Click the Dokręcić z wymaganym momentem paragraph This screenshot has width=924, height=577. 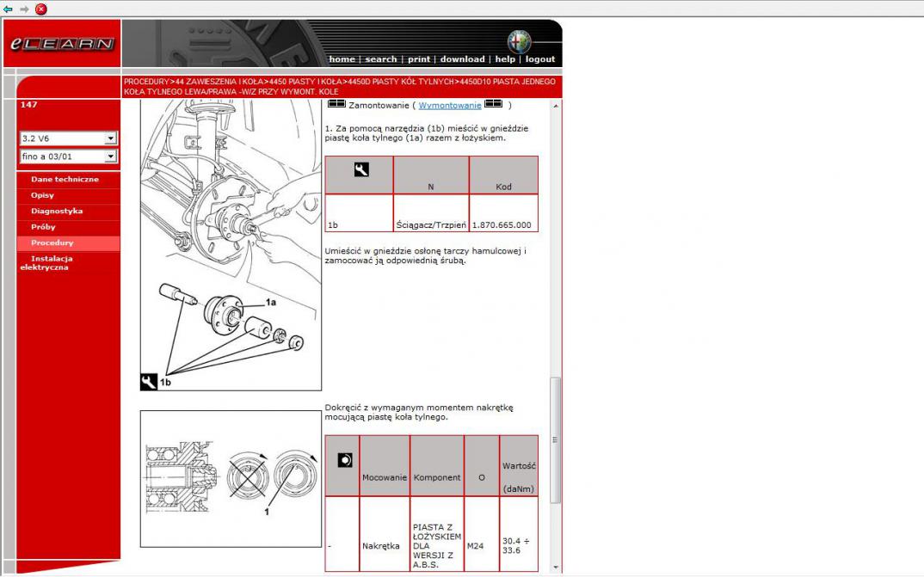tap(419, 412)
